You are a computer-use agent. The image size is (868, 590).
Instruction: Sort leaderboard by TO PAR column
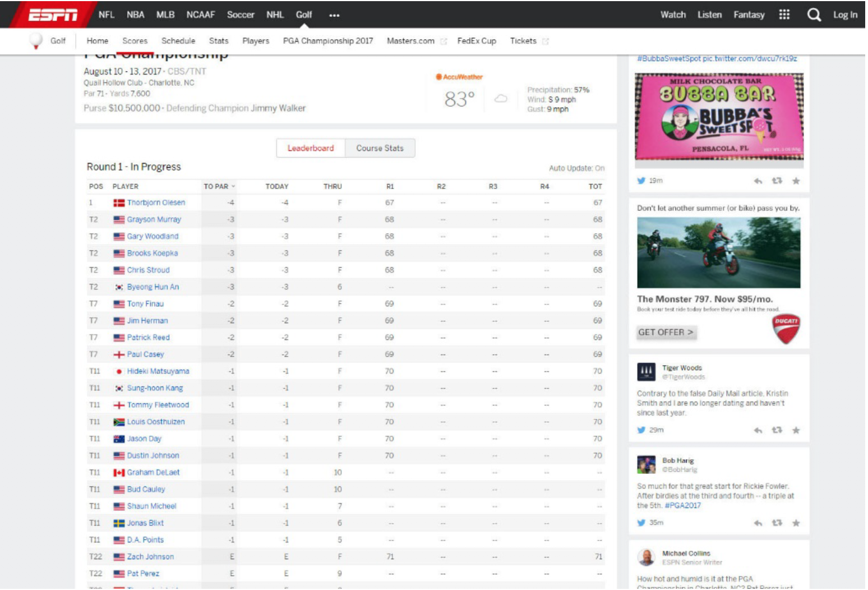coord(220,187)
